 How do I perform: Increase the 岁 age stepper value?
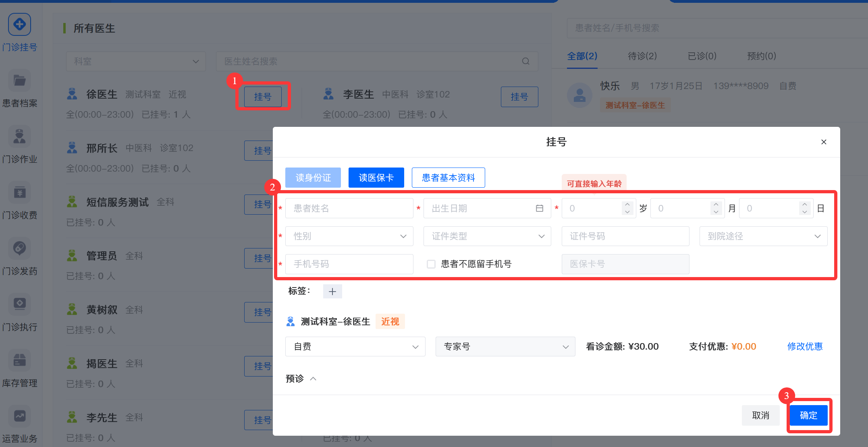pyautogui.click(x=627, y=204)
